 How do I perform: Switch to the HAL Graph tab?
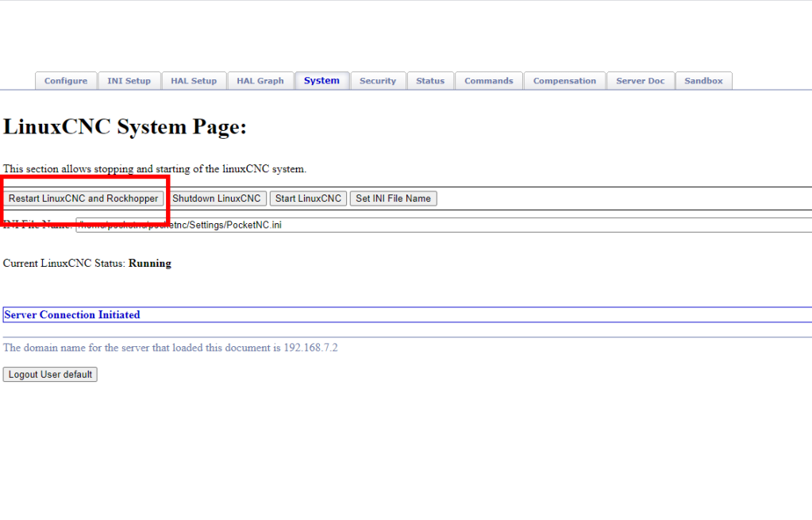tap(260, 80)
